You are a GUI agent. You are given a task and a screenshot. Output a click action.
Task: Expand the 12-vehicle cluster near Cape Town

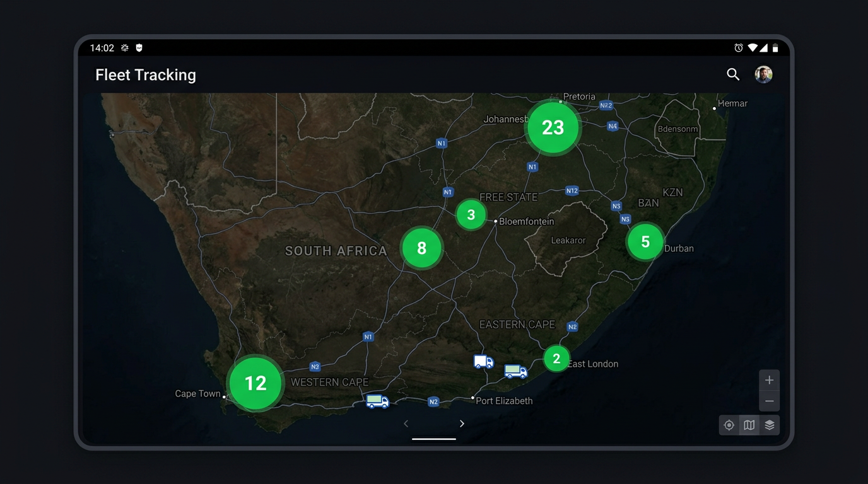click(255, 383)
